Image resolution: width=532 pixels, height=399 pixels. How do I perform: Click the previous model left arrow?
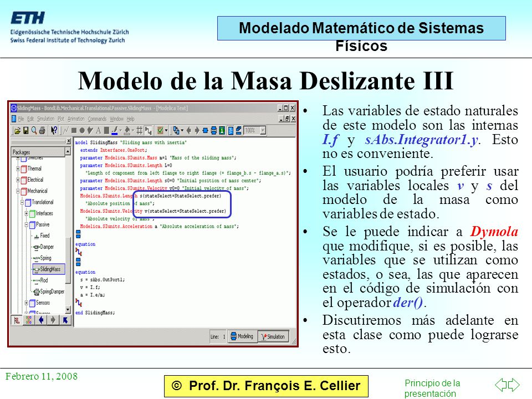(x=188, y=130)
